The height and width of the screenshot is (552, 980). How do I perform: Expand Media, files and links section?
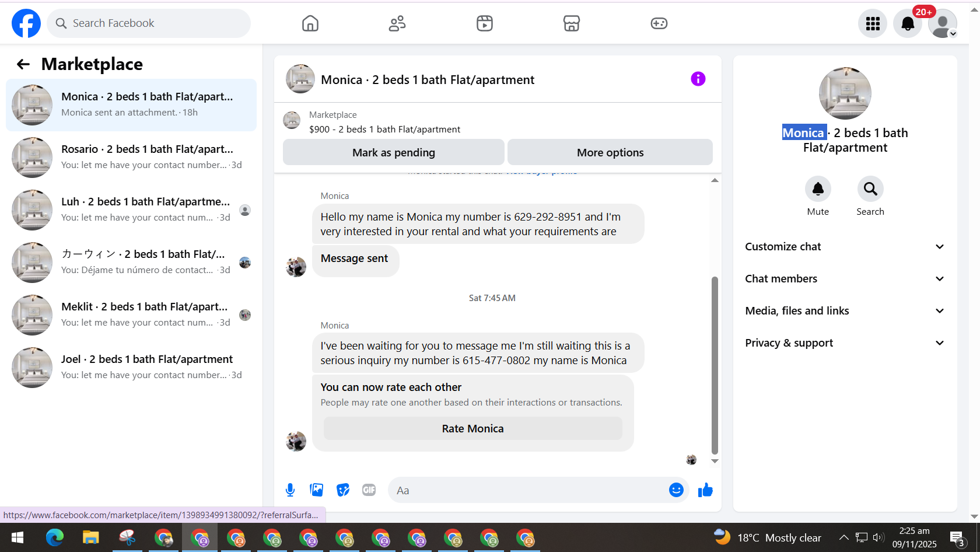tap(845, 311)
